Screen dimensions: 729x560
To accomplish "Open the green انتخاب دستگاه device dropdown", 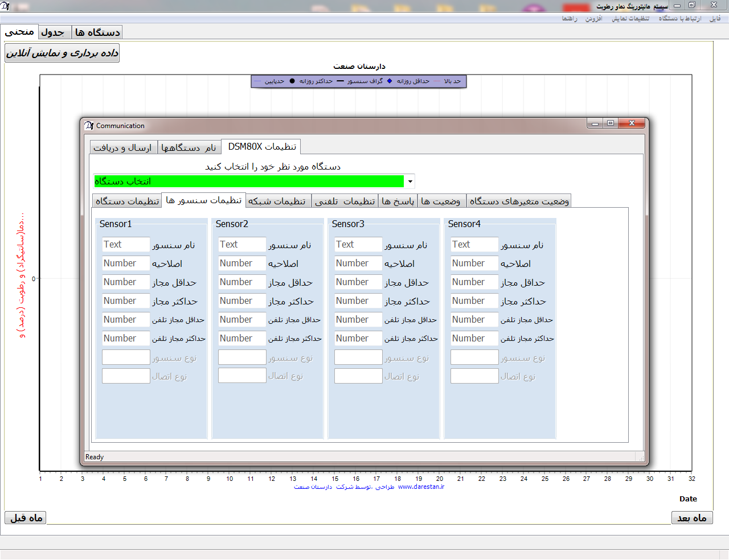I will 249,182.
